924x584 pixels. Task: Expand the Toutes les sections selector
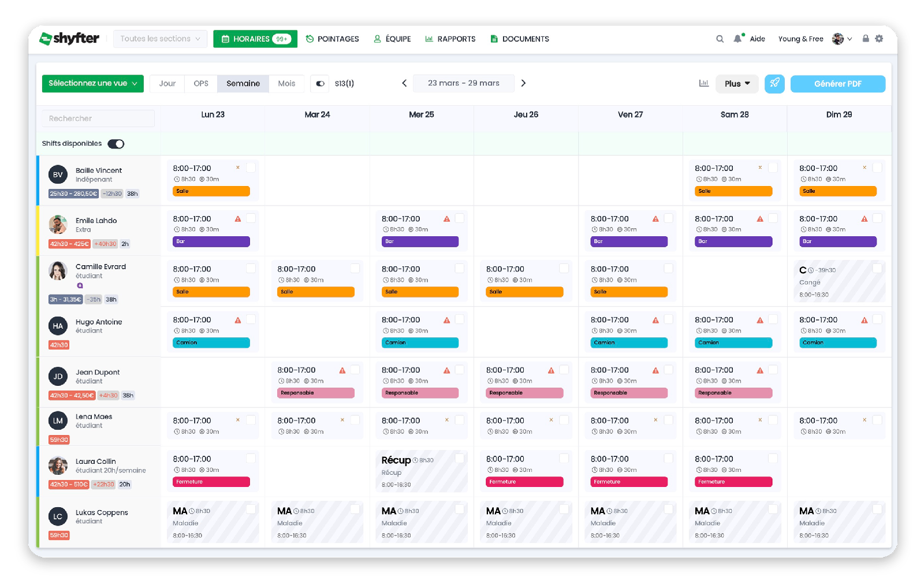tap(160, 39)
